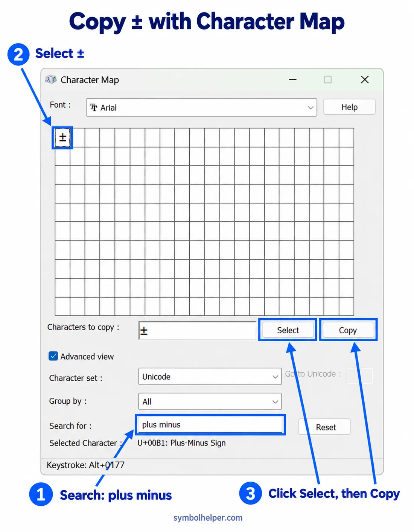Image resolution: width=414 pixels, height=532 pixels.
Task: Click the Go to Unicode input box
Action: pos(359,375)
